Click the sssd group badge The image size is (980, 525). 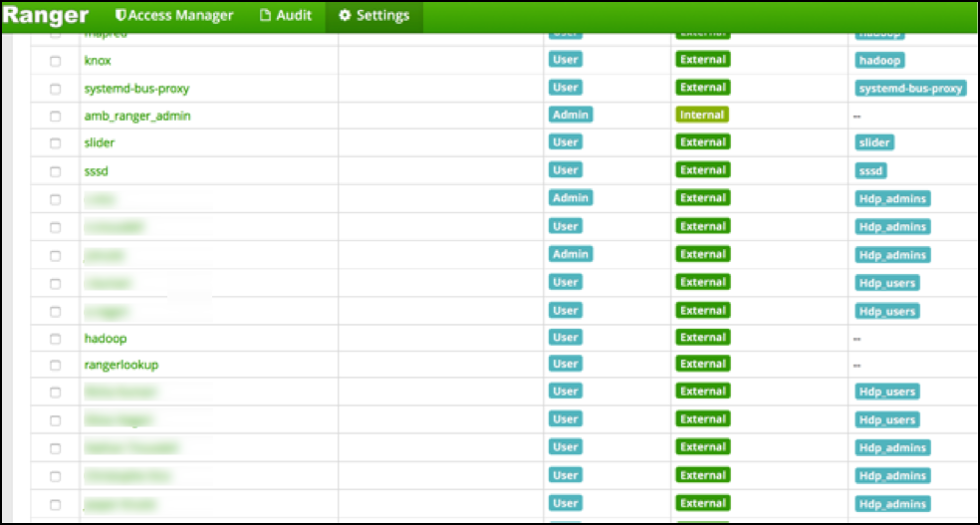point(871,171)
